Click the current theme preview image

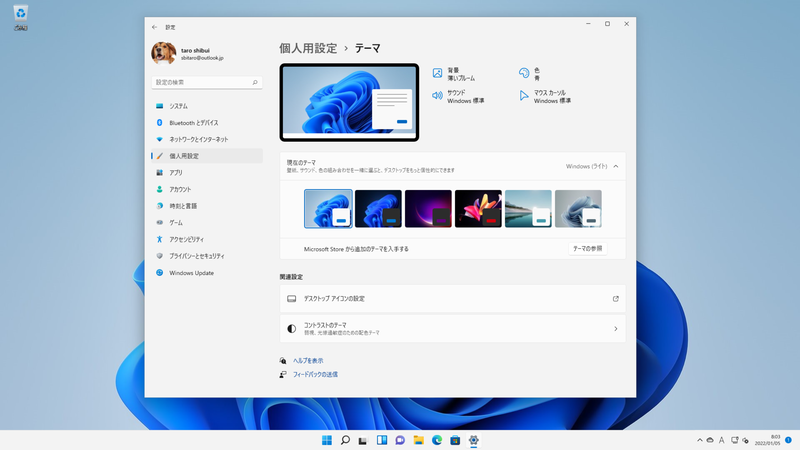[349, 102]
